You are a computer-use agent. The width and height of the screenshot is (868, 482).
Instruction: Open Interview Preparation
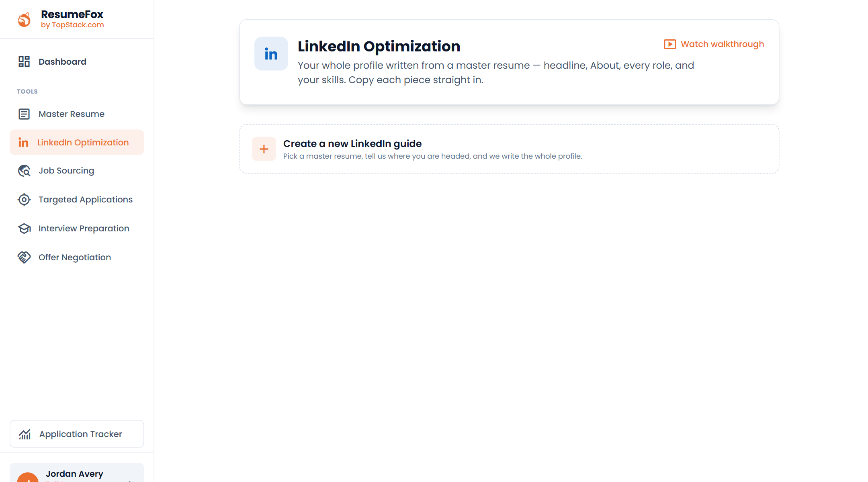[x=77, y=229]
